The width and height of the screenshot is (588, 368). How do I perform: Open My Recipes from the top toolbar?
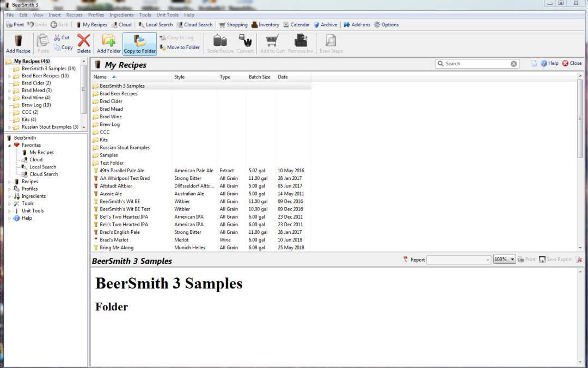point(91,25)
